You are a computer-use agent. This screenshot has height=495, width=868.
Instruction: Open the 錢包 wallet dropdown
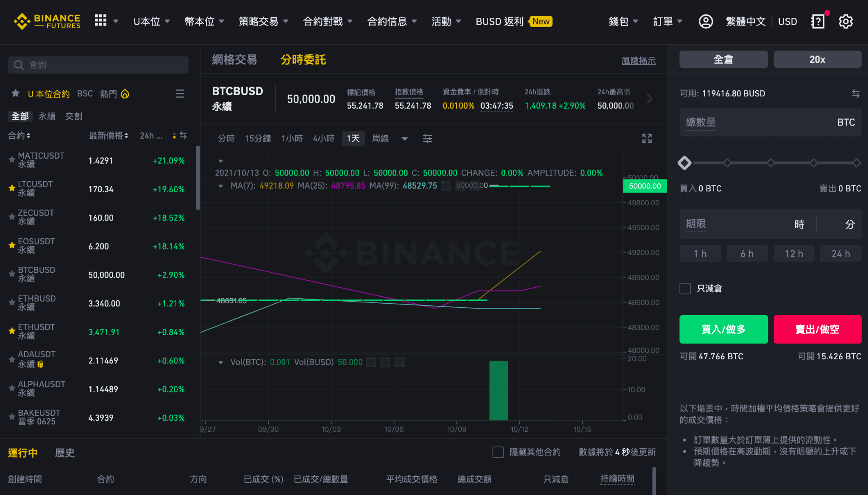point(623,21)
